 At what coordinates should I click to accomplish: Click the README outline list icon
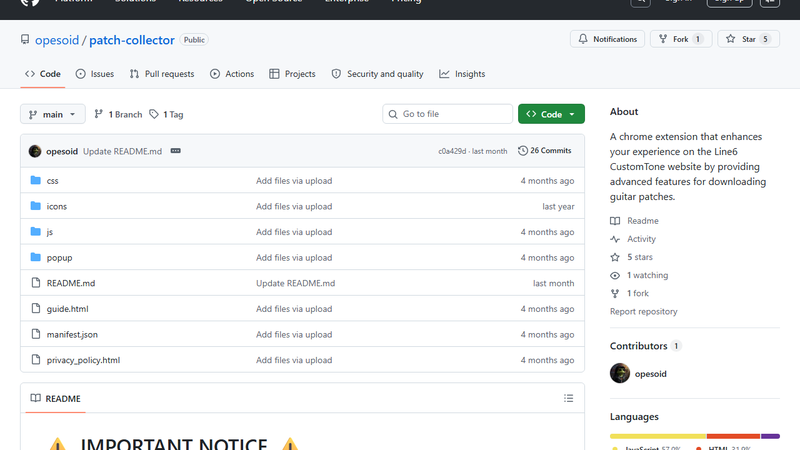point(568,398)
